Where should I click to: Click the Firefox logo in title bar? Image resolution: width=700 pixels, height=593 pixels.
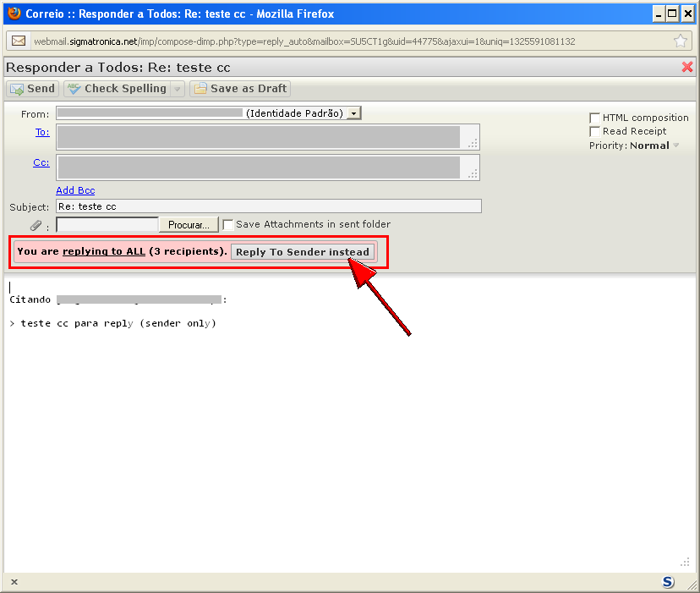tap(13, 14)
